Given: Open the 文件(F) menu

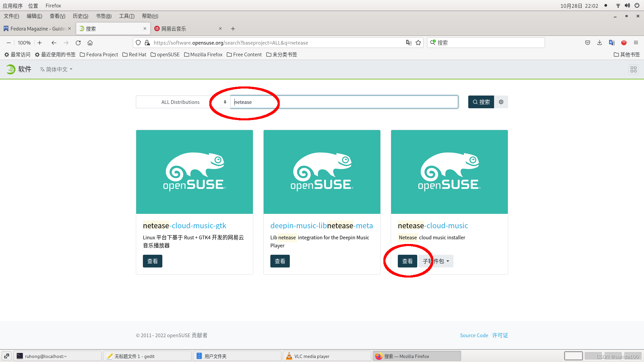Looking at the screenshot, I should tap(11, 16).
